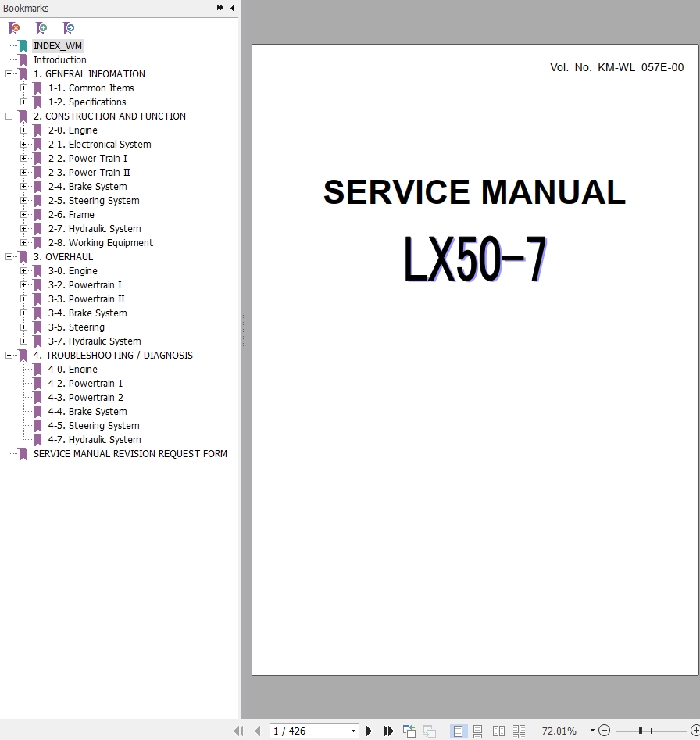Viewport: 700px width, 740px height.
Task: Click the panel splitter grip handle
Action: (x=244, y=330)
